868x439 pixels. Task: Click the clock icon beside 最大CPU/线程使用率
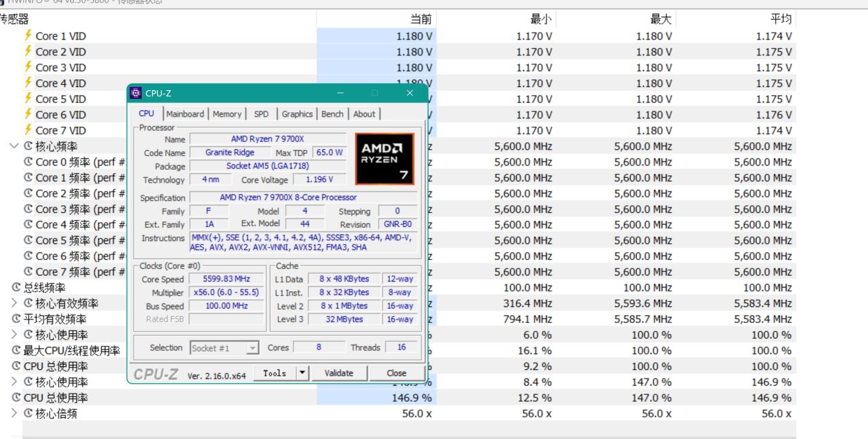[x=16, y=350]
